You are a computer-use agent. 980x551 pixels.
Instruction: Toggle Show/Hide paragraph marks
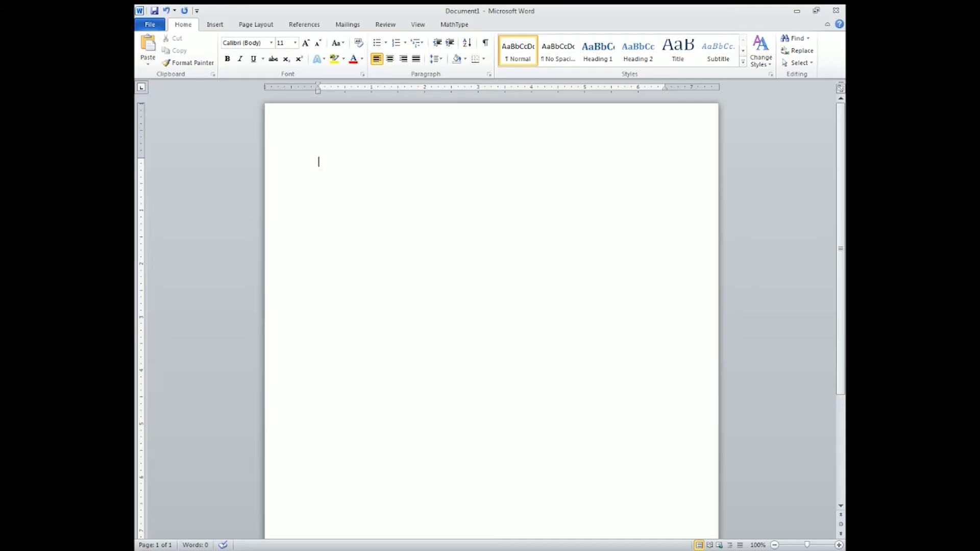tap(485, 43)
